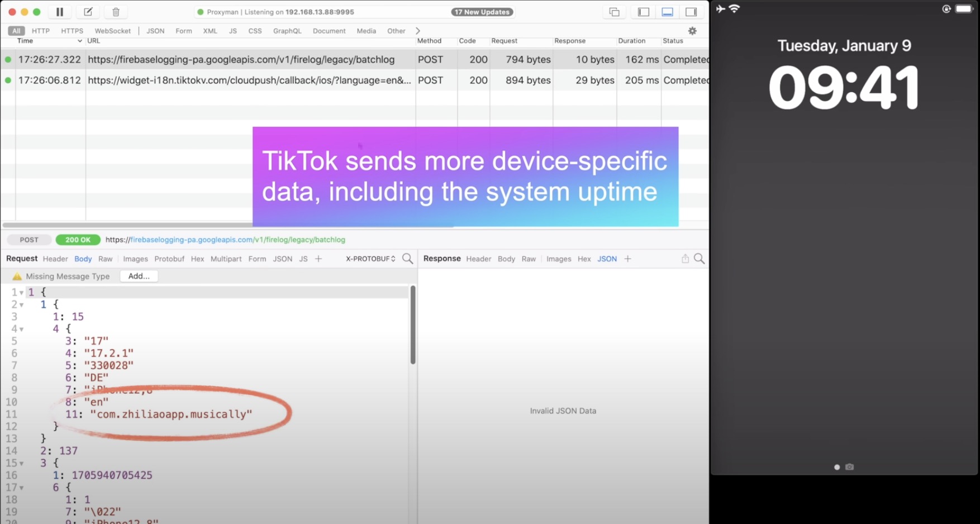Screen dimensions: 980x524
Task: Add request tab with plus icon
Action: click(x=318, y=259)
